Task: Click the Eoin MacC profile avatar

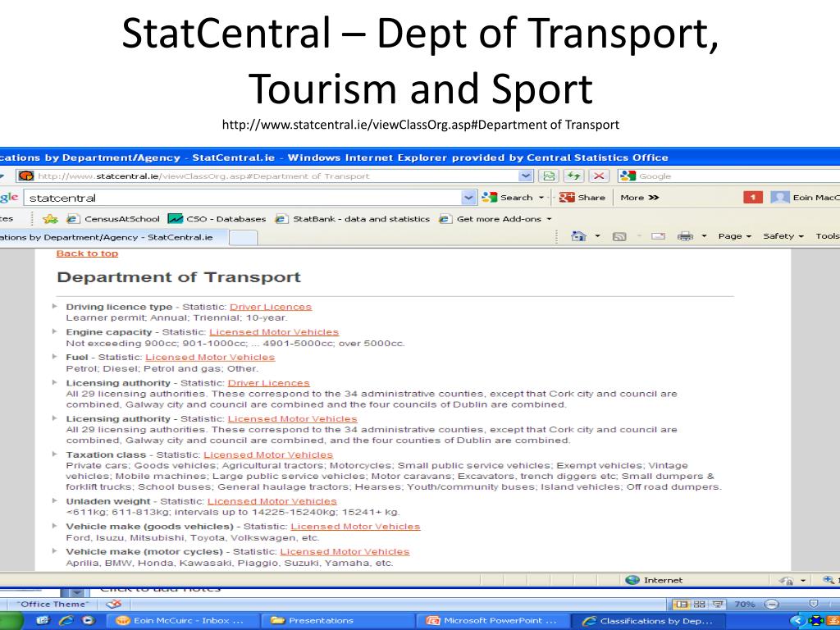Action: (x=779, y=198)
